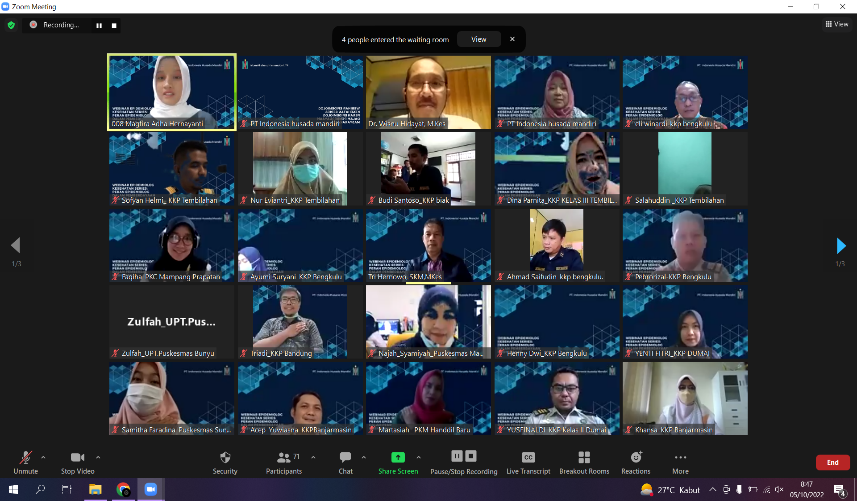Click Zoom app icon in taskbar
857x501 pixels.
coord(150,490)
